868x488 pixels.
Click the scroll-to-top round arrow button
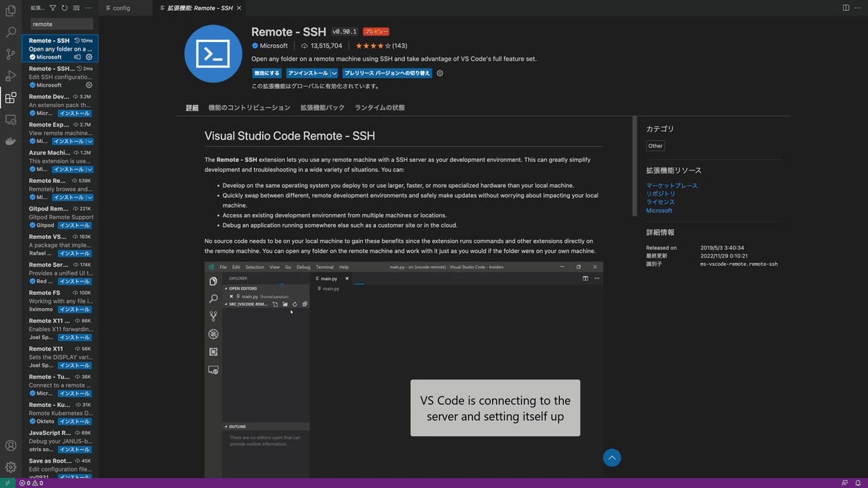(x=612, y=458)
